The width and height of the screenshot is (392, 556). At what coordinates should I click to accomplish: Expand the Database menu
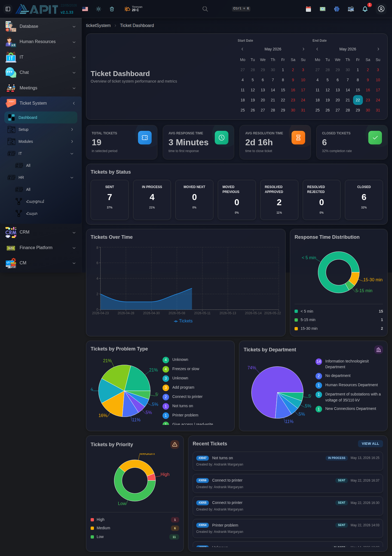click(x=41, y=26)
